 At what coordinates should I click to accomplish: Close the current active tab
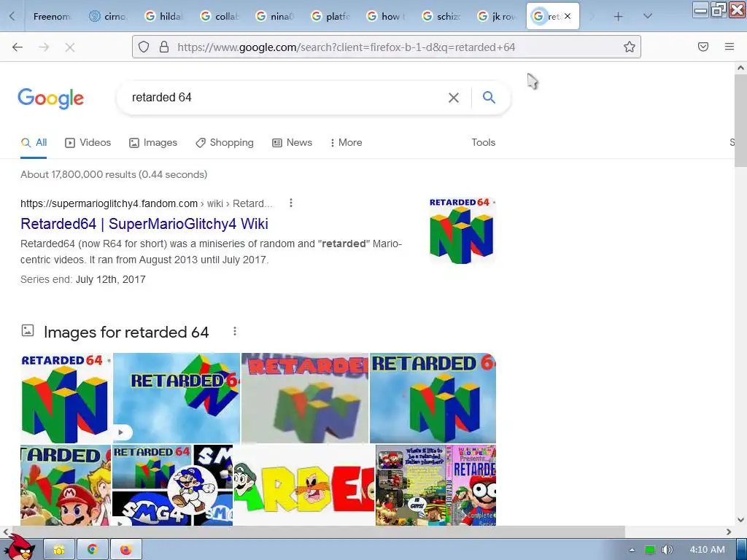(x=568, y=16)
